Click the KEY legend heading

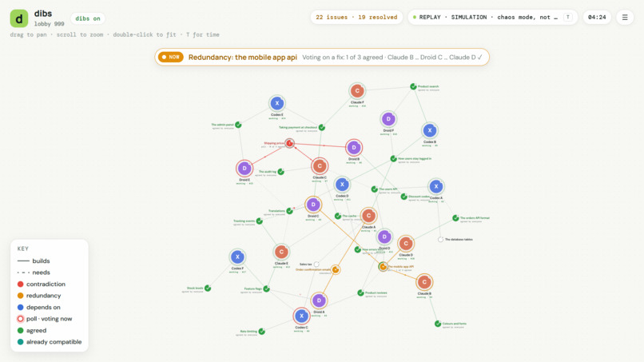[23, 249]
